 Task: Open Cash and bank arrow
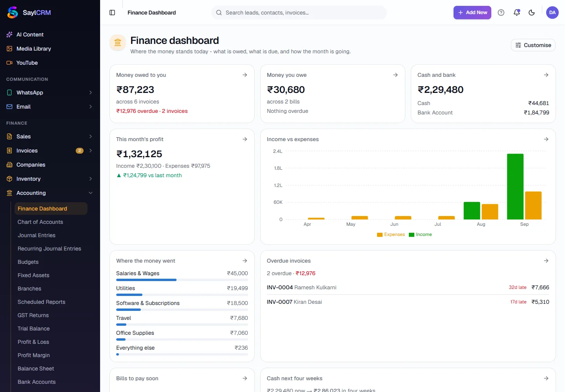tap(546, 75)
